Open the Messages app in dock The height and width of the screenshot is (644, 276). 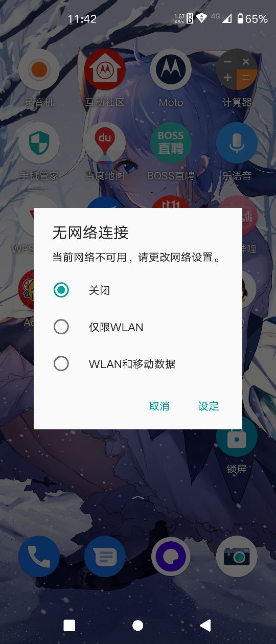pyautogui.click(x=105, y=557)
